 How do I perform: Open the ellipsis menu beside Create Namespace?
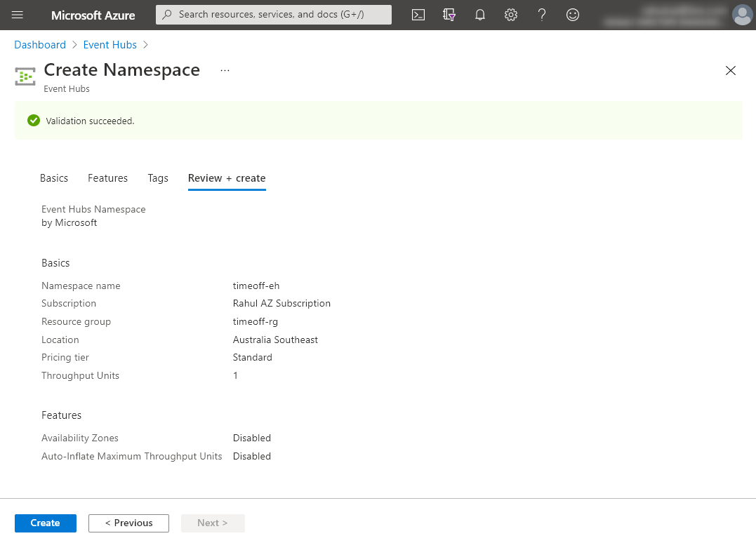[x=225, y=70]
